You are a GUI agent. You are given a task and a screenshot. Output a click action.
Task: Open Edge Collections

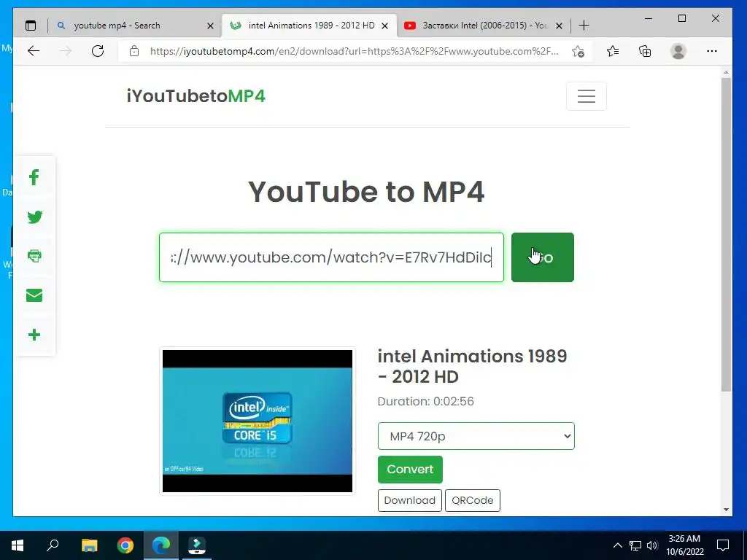[x=645, y=51]
